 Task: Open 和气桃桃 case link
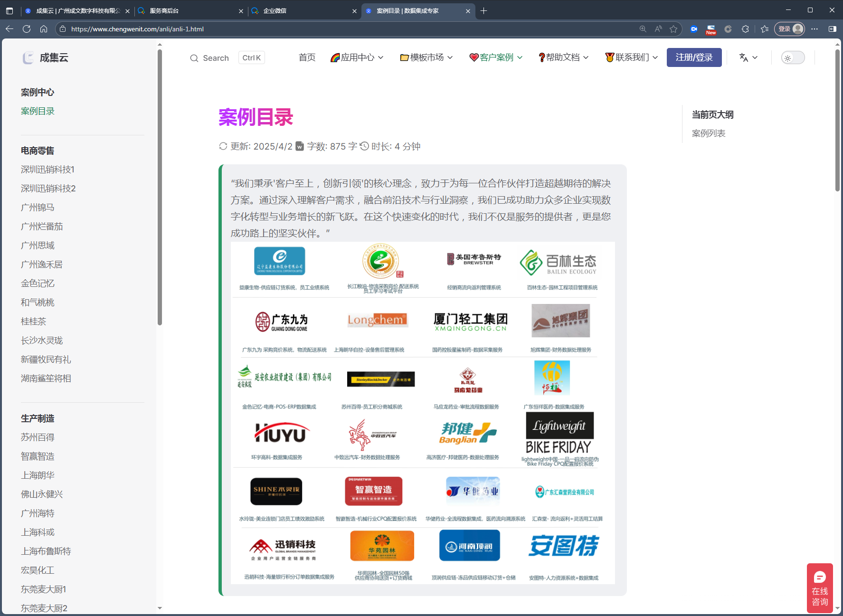[38, 303]
